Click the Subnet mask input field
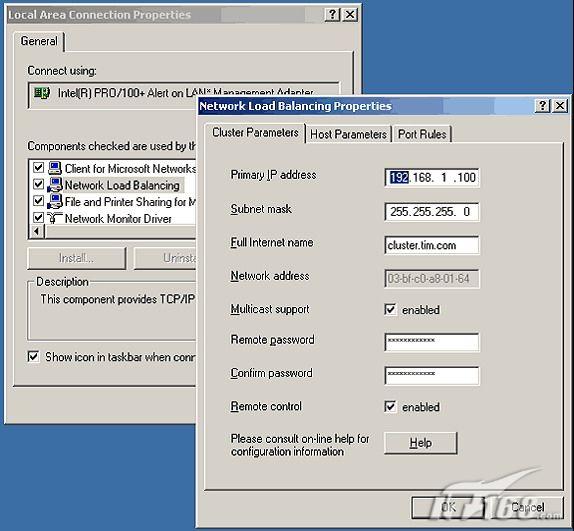 click(432, 212)
